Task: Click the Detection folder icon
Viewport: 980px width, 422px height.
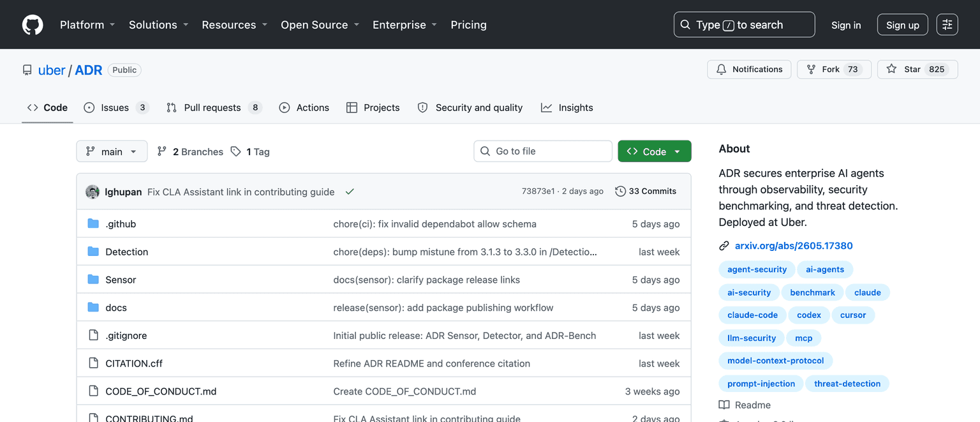Action: coord(93,252)
